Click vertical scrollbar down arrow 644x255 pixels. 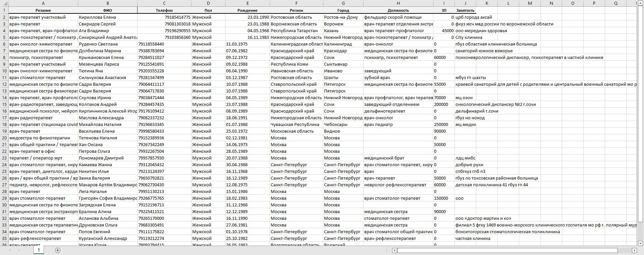[640, 243]
